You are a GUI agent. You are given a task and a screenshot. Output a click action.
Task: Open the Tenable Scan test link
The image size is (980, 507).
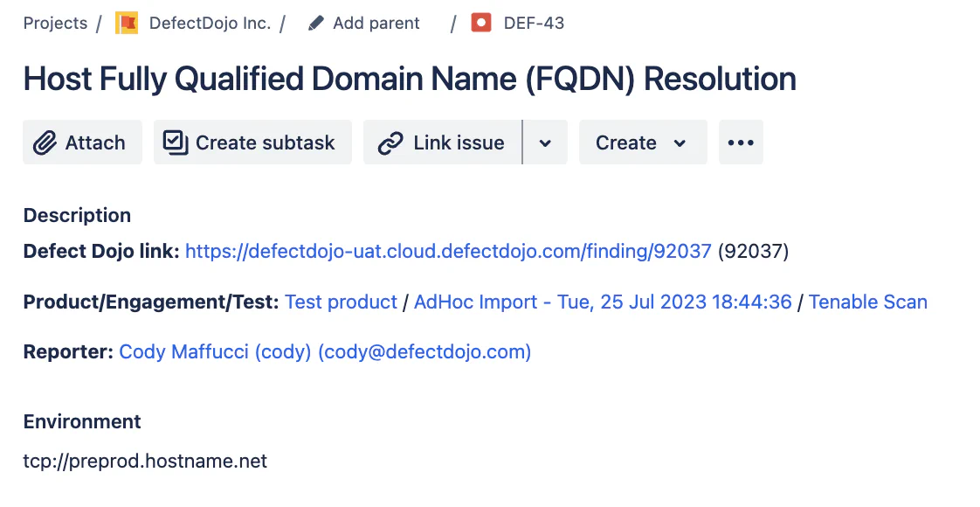pyautogui.click(x=867, y=302)
